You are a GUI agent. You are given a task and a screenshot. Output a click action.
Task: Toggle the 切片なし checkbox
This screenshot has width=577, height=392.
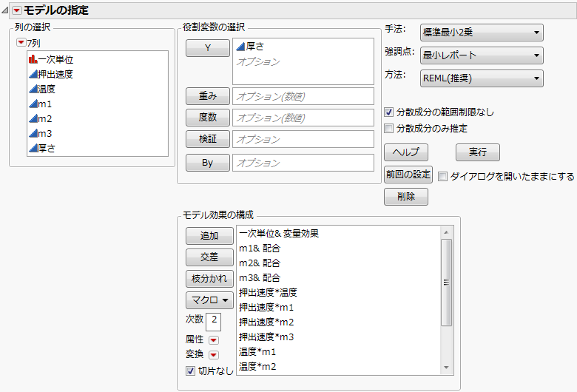(190, 371)
